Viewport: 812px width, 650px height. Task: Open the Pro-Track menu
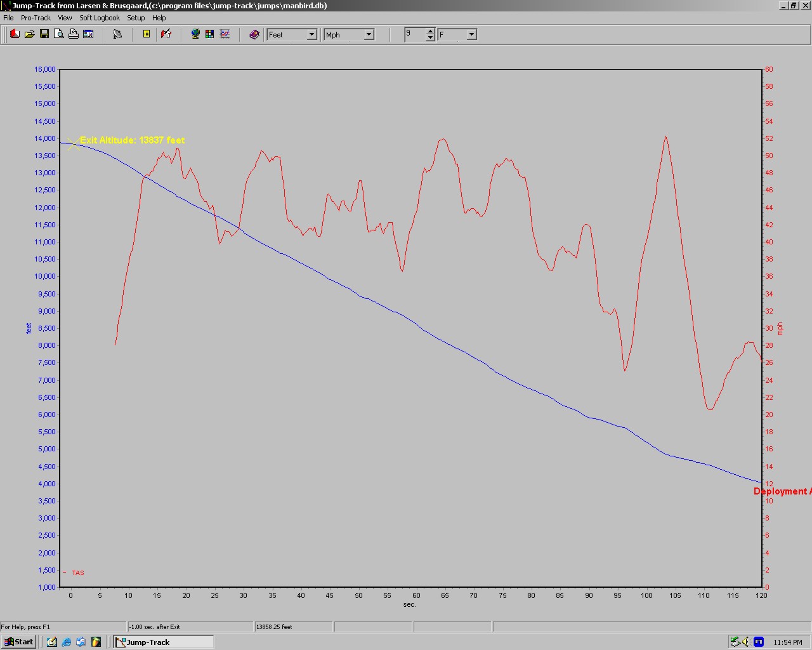tap(36, 18)
